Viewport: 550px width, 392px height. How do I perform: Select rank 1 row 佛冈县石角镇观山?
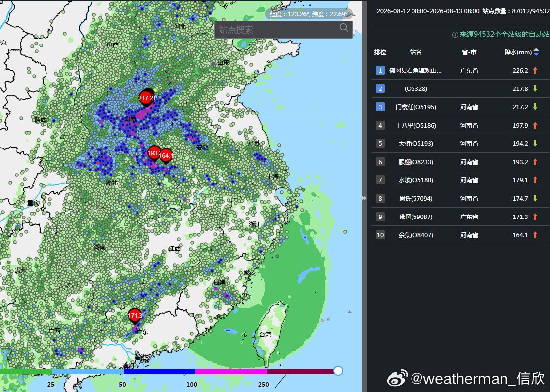tap(460, 71)
